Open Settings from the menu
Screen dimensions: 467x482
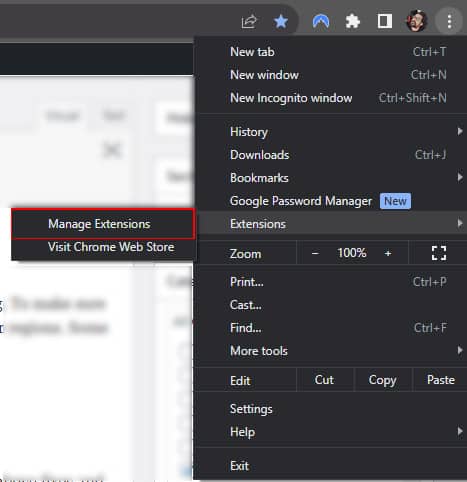pos(330,409)
